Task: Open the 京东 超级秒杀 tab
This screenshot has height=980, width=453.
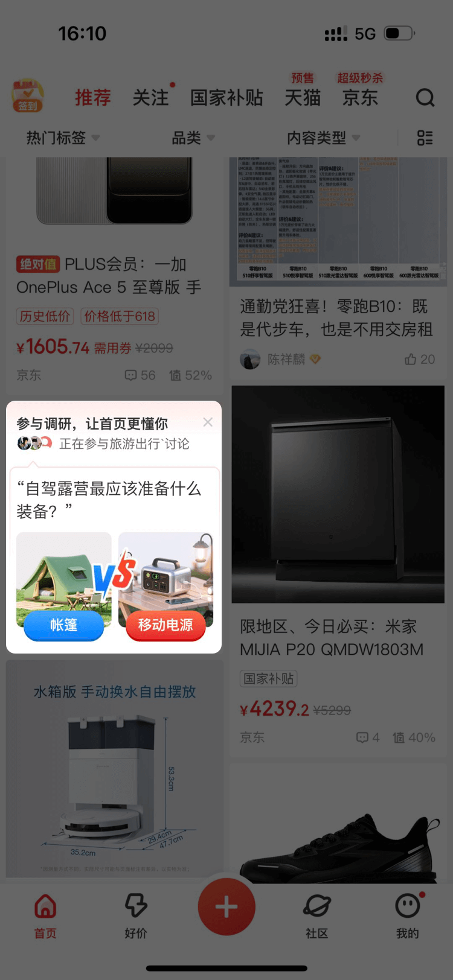Action: [x=360, y=97]
